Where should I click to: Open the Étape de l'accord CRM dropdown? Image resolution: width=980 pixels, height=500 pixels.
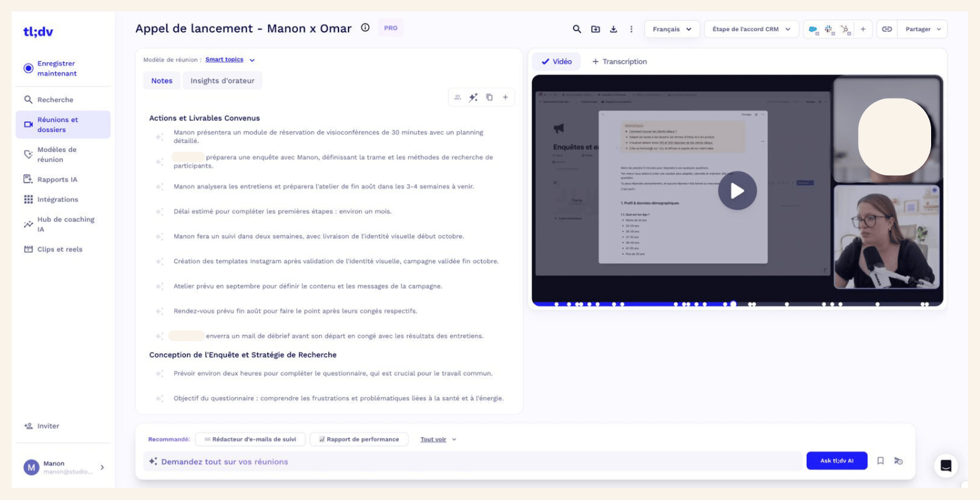coord(751,29)
